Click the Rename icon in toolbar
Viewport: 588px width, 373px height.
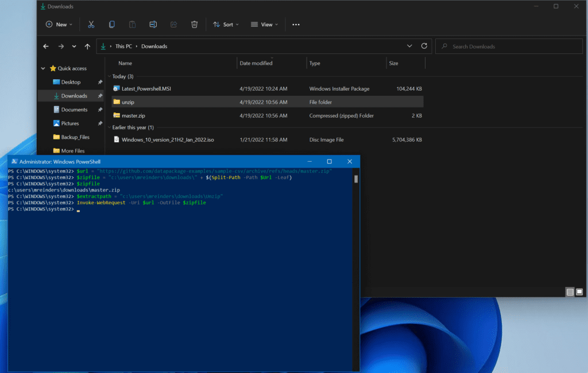pos(153,25)
